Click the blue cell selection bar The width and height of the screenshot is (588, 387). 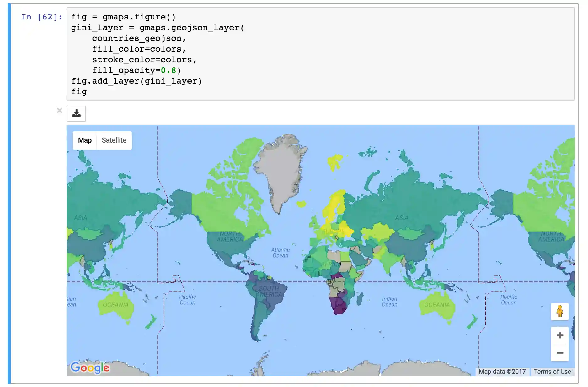coord(8,188)
